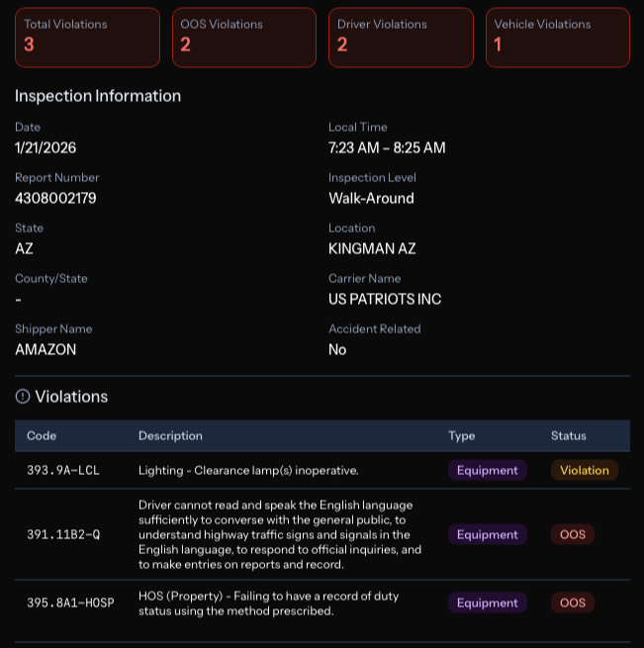Click the OOS badge in the 391.11B2-Q row
644x648 pixels.
(x=573, y=535)
